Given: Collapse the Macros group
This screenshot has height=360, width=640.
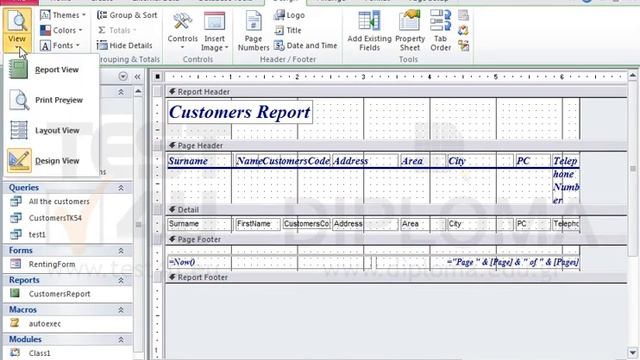Looking at the screenshot, I should pos(121,310).
